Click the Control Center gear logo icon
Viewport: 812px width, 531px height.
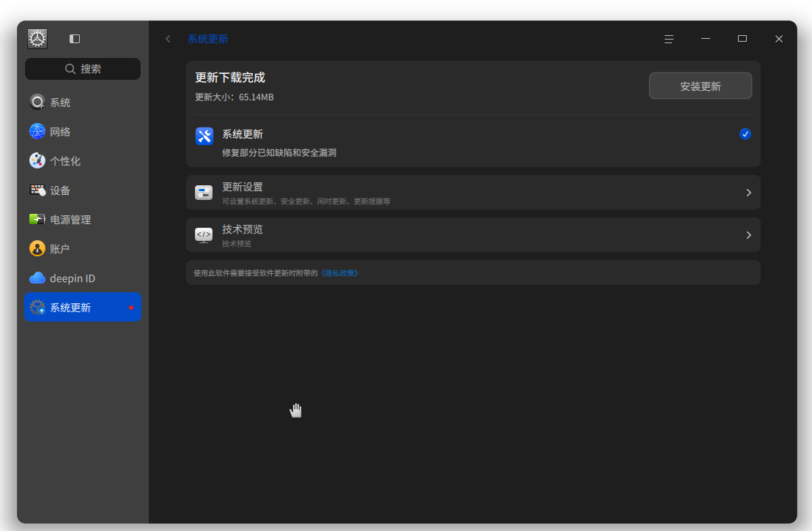(x=37, y=39)
